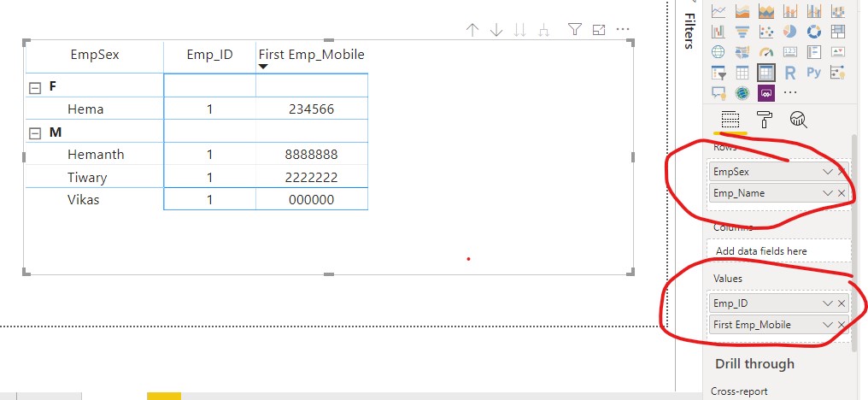The image size is (868, 400).
Task: Select the Hemanth row label
Action: click(x=96, y=154)
